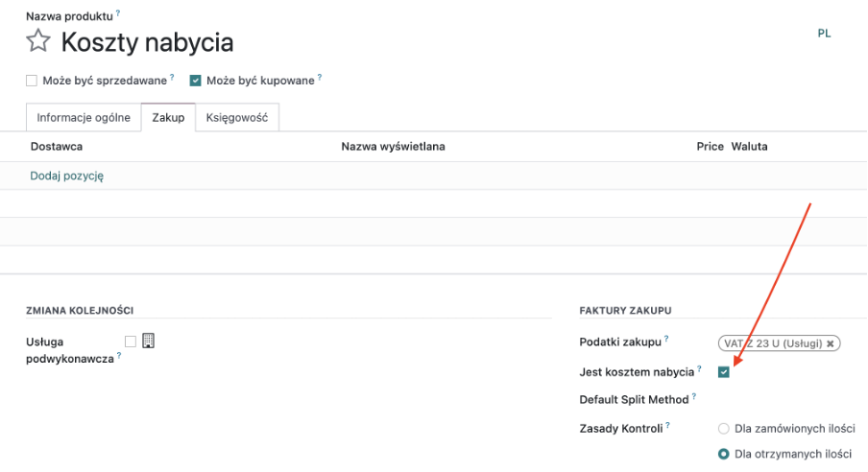Remove the VAT Z 23 U (Usługi) tag
868x472 pixels.
(x=831, y=343)
